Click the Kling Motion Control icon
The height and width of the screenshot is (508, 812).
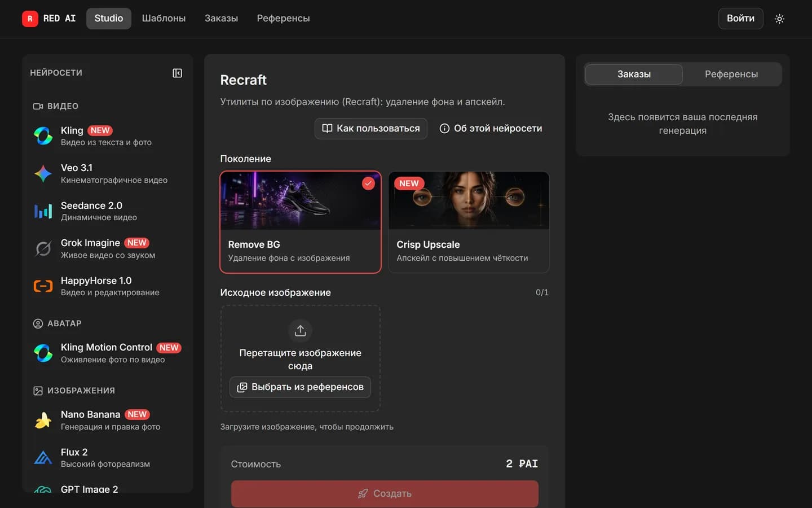pyautogui.click(x=43, y=353)
